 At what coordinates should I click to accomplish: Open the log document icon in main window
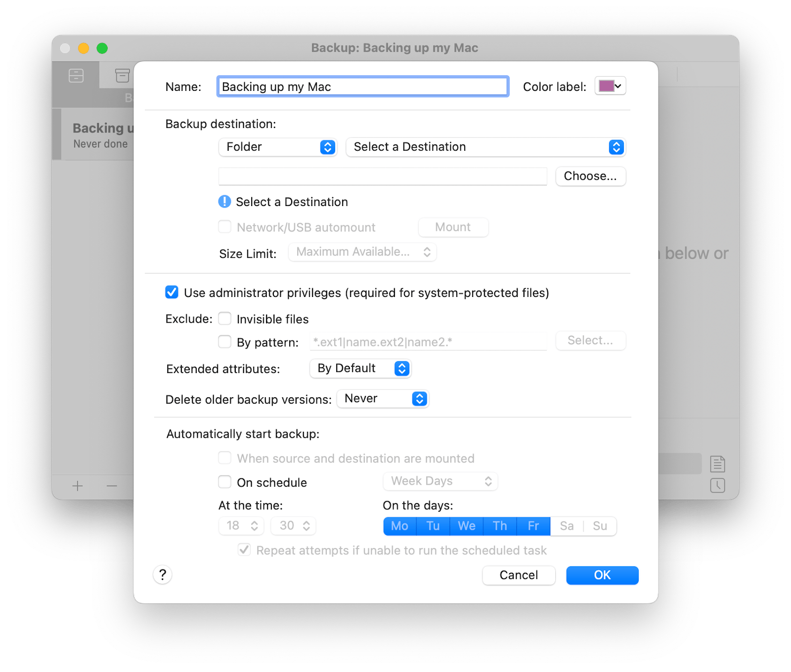coord(717,463)
